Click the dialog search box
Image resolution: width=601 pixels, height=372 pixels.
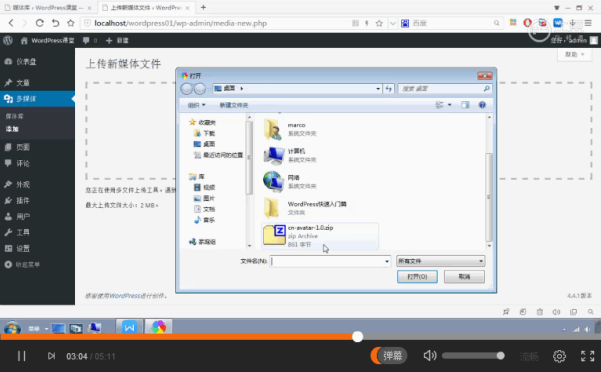pyautogui.click(x=445, y=88)
